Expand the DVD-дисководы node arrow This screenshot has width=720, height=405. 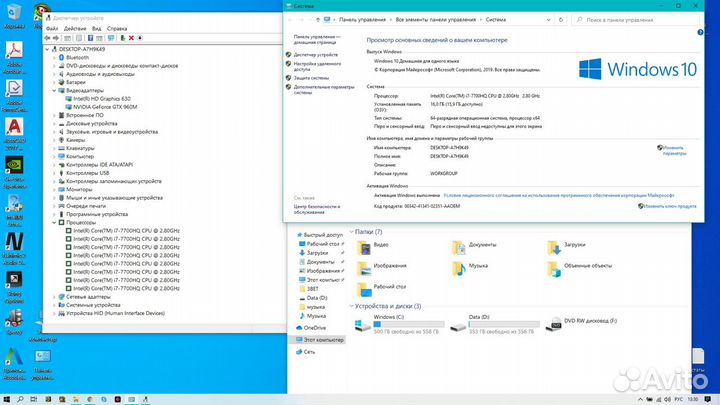coord(54,66)
